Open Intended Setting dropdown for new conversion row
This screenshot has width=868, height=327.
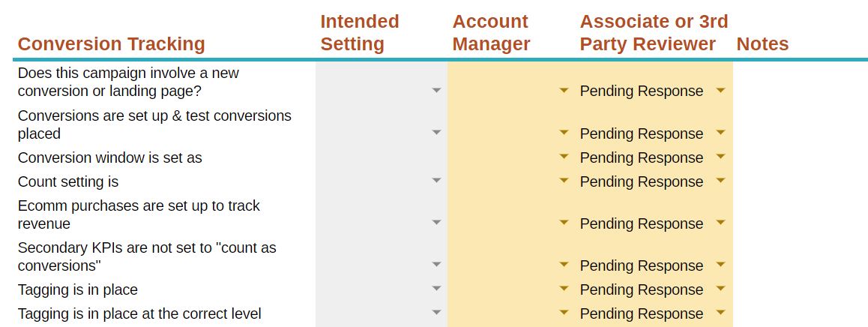coord(437,91)
